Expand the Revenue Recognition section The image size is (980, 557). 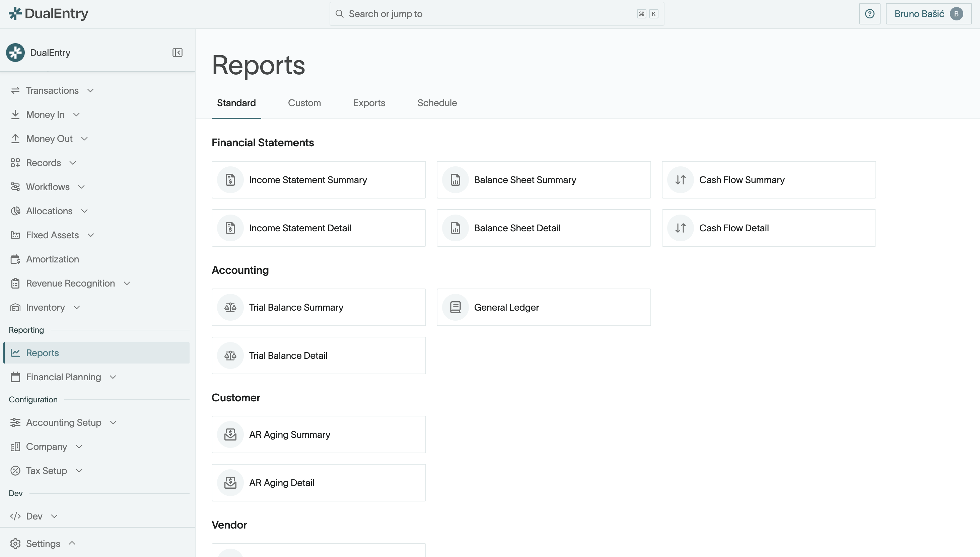coord(127,284)
